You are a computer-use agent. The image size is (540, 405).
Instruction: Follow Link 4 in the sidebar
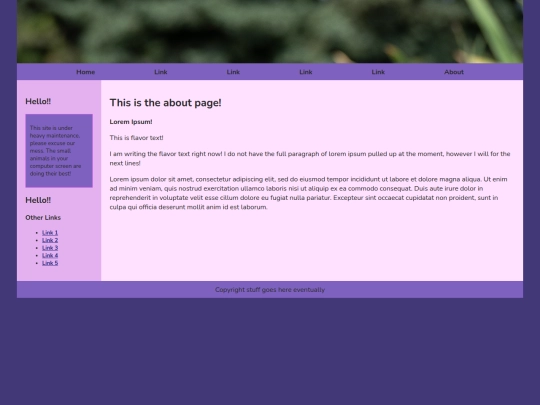click(50, 256)
